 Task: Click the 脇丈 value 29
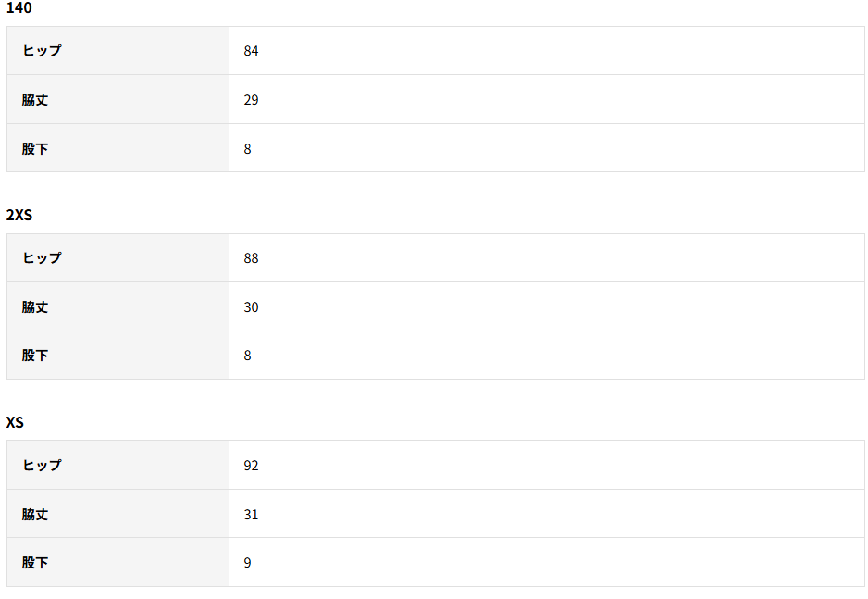coord(251,100)
